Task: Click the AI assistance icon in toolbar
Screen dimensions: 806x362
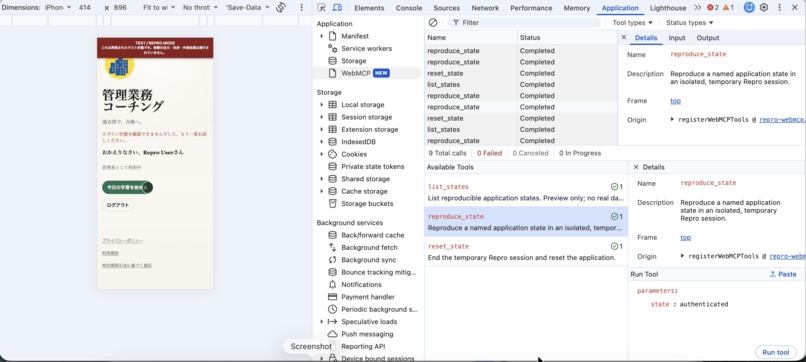Action: (x=749, y=8)
